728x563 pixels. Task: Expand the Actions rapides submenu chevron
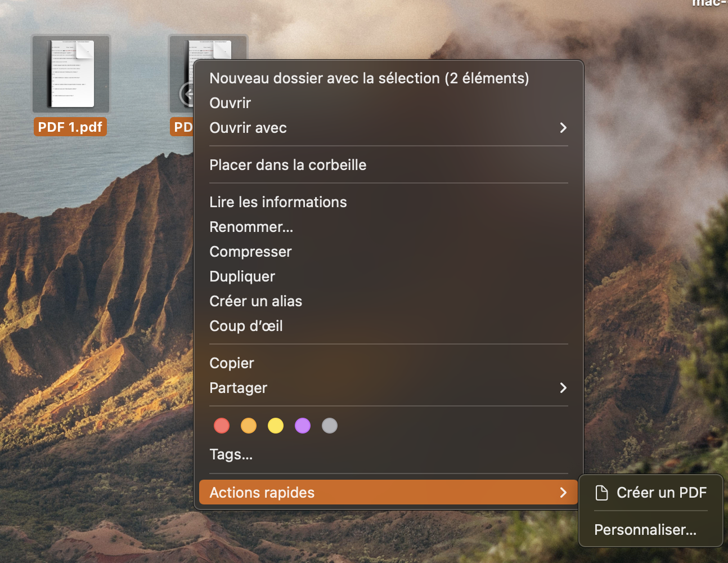563,493
